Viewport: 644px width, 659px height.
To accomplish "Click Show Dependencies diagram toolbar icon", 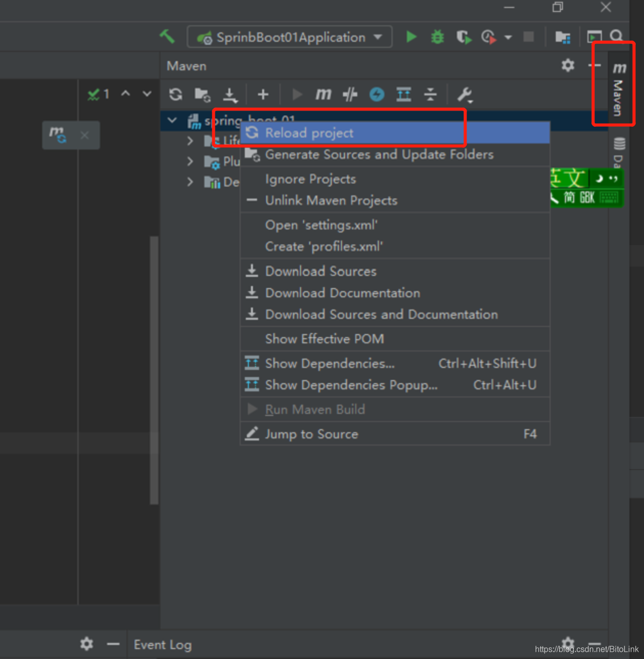I will pos(404,94).
